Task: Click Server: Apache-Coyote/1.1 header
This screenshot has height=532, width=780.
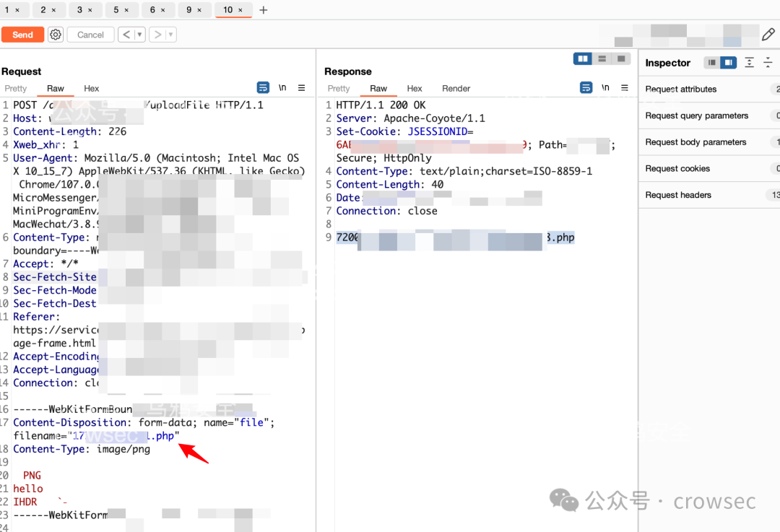Action: coord(410,118)
